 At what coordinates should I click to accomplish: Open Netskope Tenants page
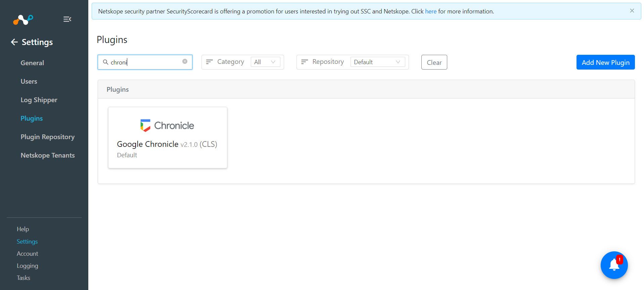coord(48,155)
